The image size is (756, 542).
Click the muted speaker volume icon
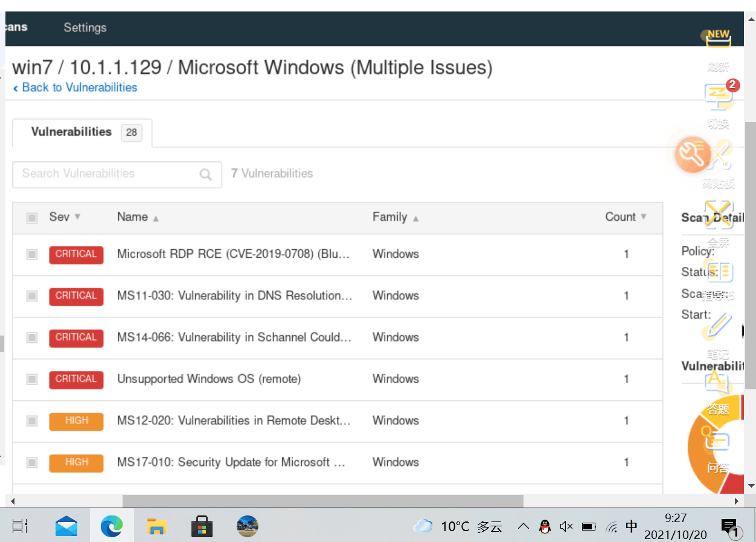[x=566, y=526]
